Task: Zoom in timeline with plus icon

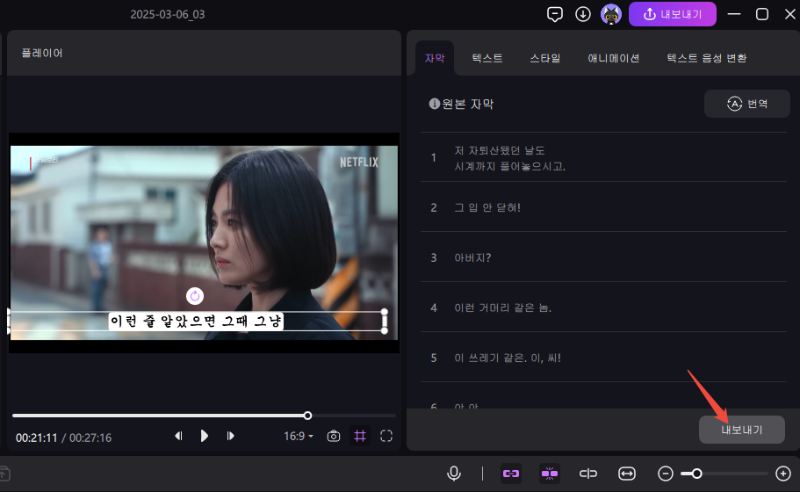Action: tap(783, 474)
